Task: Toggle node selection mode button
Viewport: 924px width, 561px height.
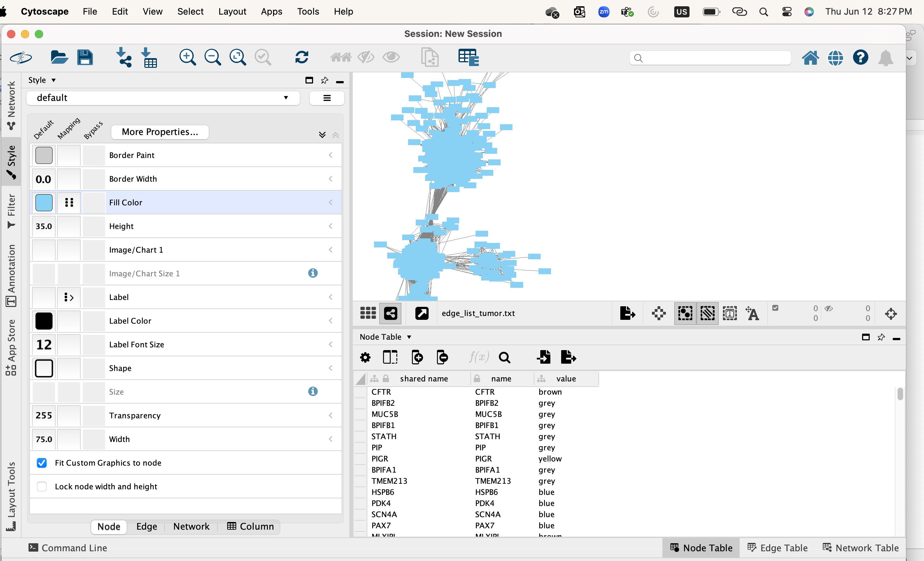Action: tap(685, 313)
